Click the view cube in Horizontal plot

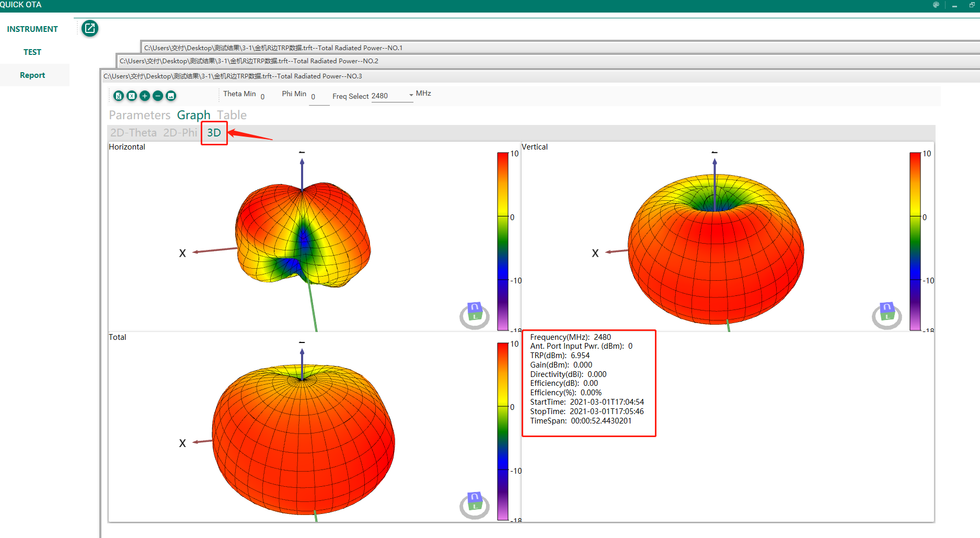click(475, 315)
